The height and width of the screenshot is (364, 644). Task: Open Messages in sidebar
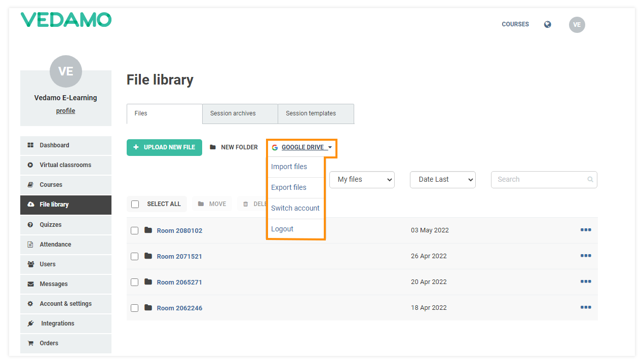tap(66, 284)
